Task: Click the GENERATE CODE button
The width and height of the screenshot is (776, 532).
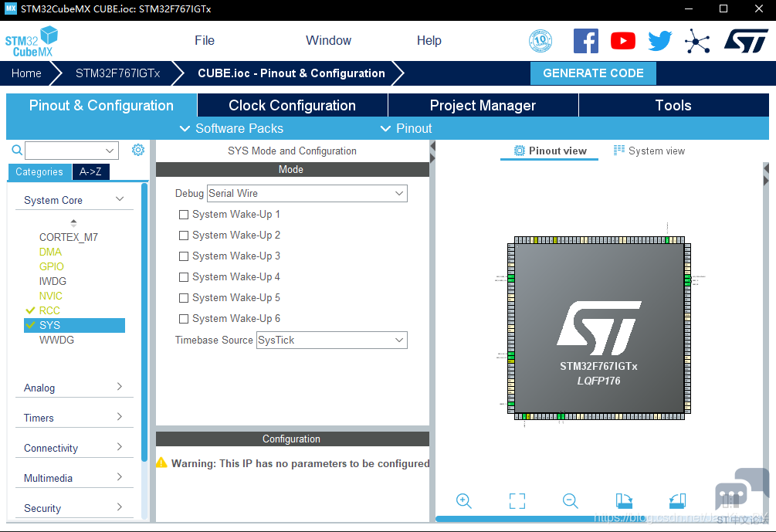Action: click(x=593, y=73)
